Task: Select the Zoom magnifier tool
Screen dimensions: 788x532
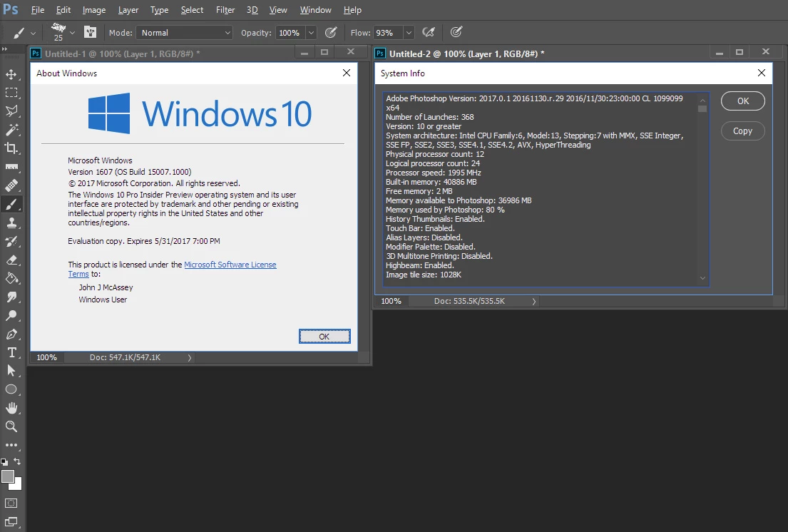Action: [11, 426]
